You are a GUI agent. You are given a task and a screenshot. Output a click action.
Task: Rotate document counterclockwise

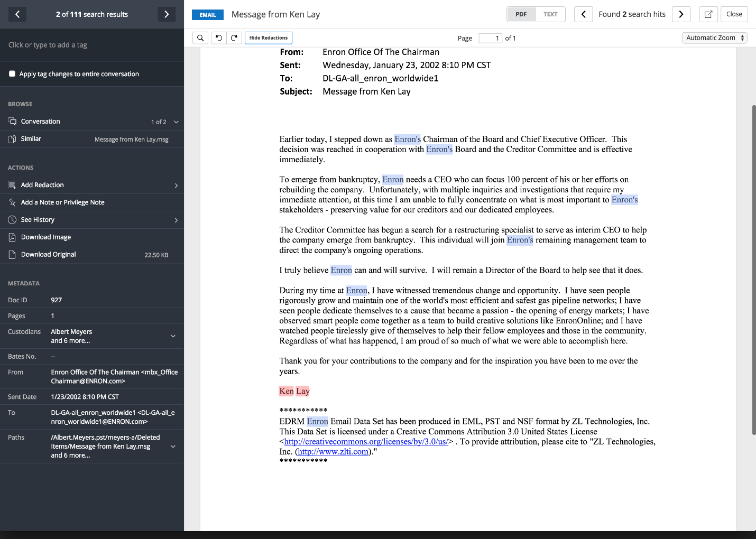coord(218,38)
